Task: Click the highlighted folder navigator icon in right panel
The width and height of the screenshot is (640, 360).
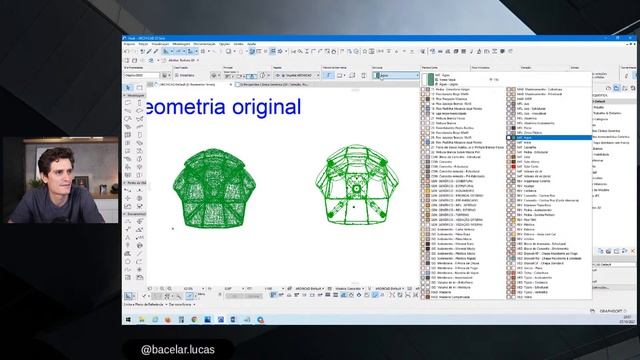Action: click(x=616, y=88)
